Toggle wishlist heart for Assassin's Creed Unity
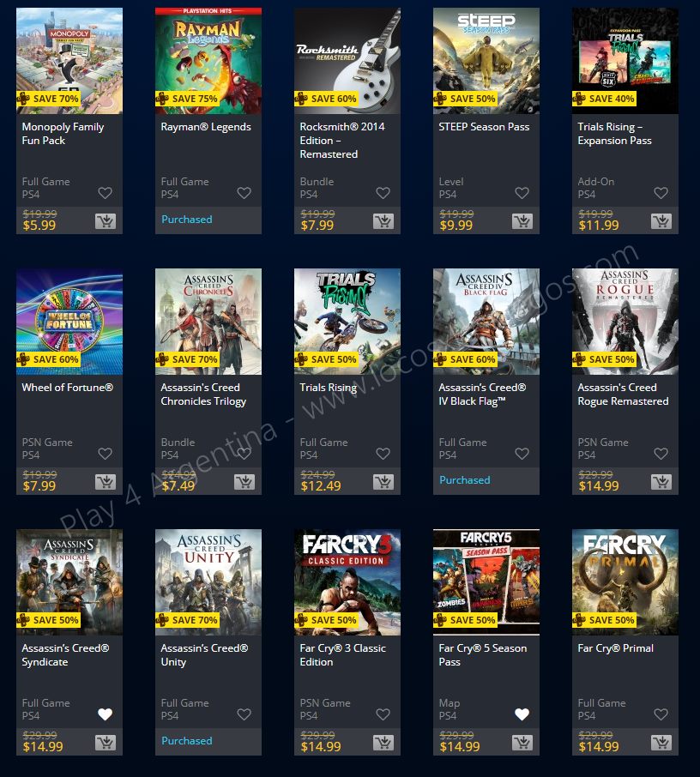This screenshot has width=700, height=777. 244,714
